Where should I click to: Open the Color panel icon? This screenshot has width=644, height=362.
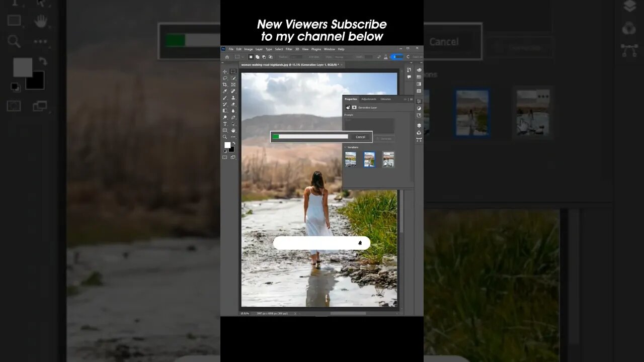(x=419, y=70)
